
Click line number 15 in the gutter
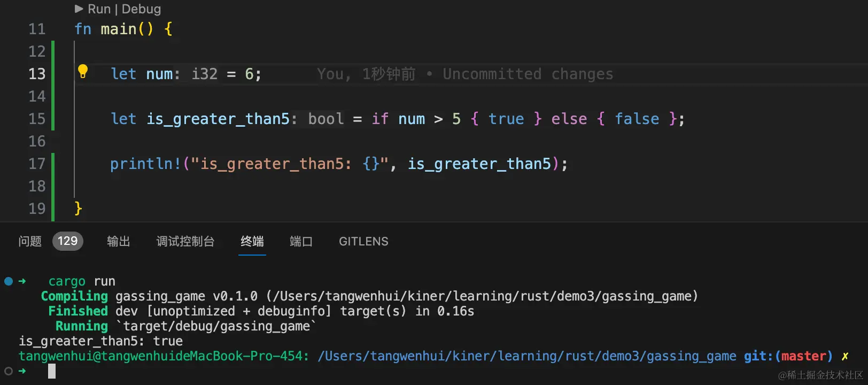point(37,119)
